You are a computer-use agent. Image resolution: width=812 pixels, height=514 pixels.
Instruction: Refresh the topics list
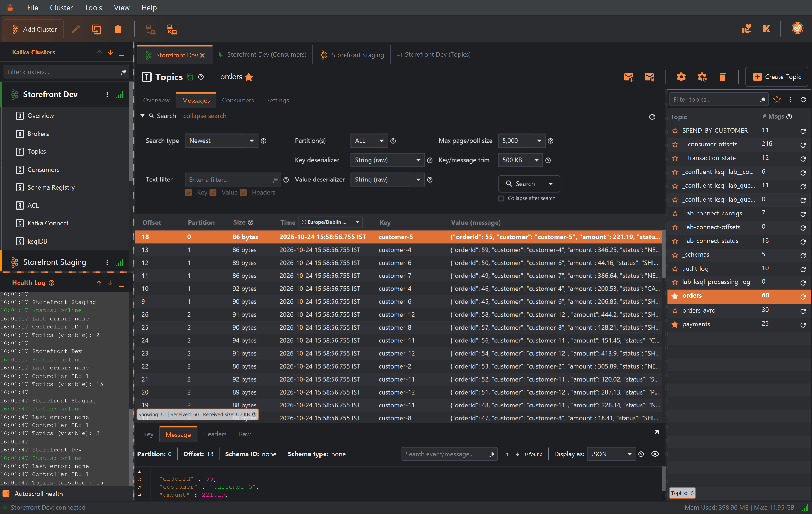(x=803, y=100)
